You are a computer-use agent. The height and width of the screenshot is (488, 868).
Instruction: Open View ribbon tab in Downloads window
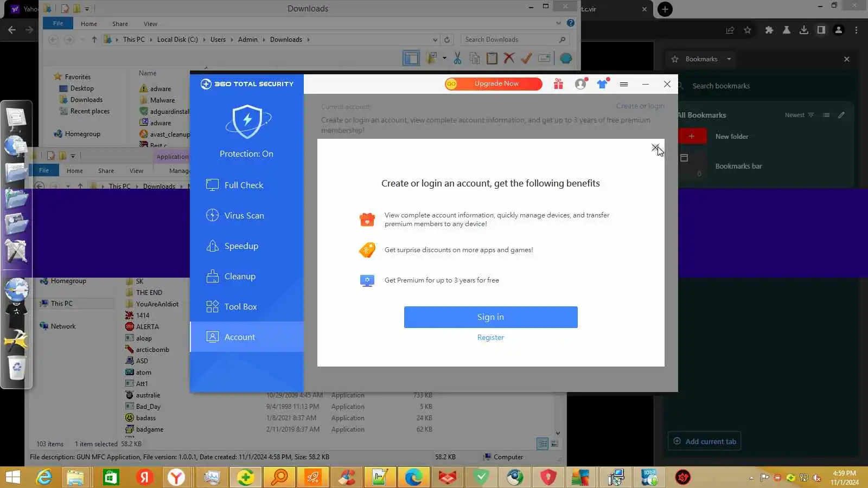tap(150, 24)
